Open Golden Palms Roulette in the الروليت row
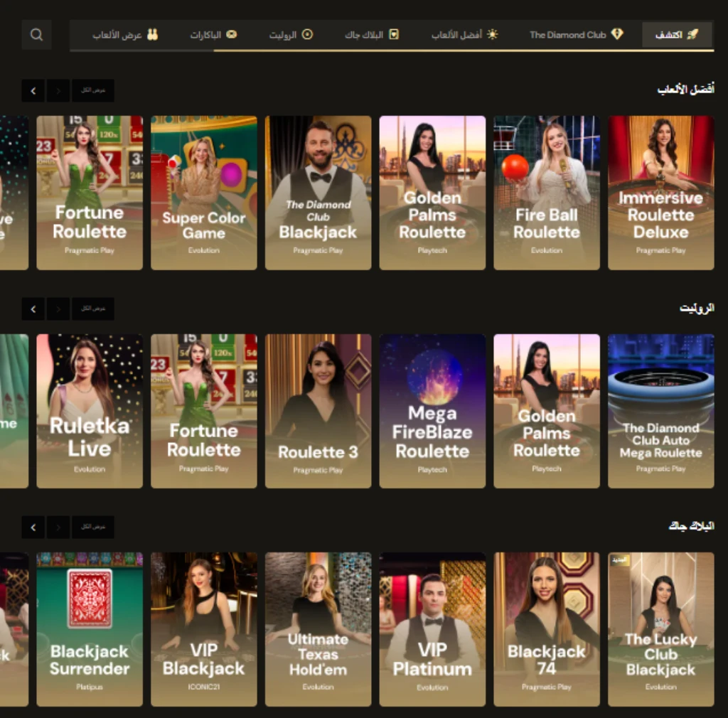Screen dimensions: 728x718 (547, 411)
